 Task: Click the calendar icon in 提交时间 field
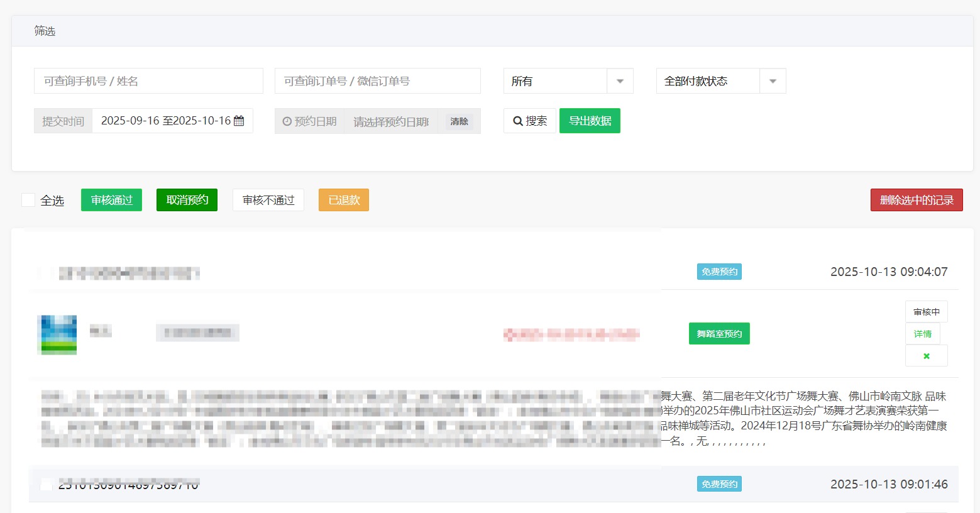click(239, 121)
